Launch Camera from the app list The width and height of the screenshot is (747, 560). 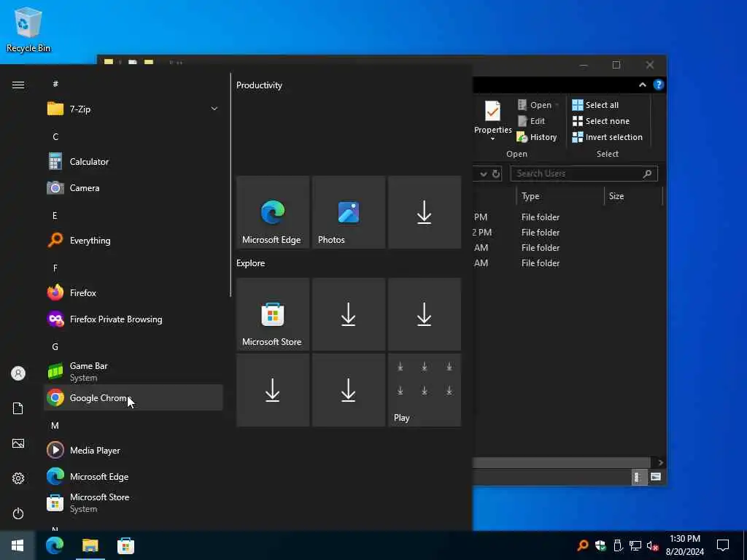point(133,187)
